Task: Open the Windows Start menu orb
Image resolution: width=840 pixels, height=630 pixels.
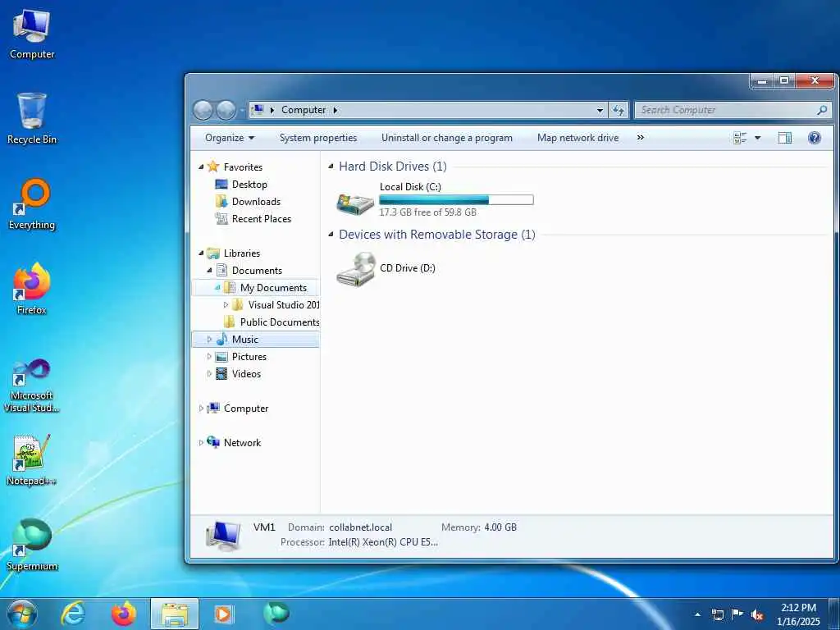Action: [21, 614]
